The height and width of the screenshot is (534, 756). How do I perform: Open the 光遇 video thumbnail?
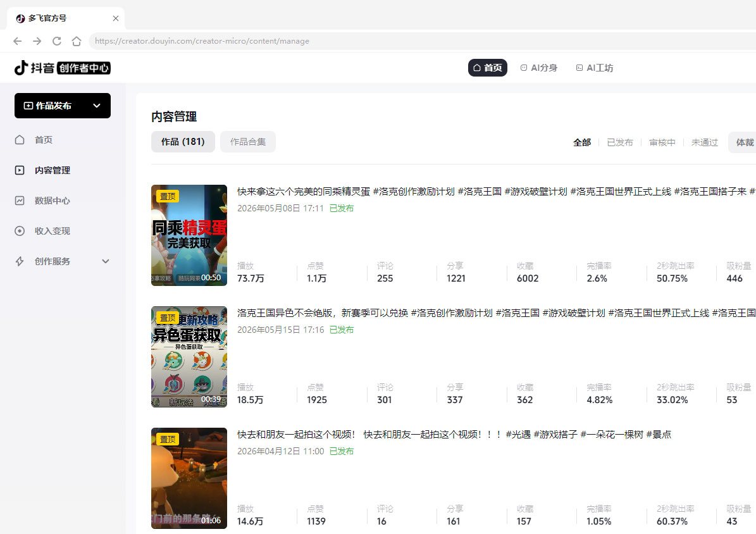(x=189, y=478)
